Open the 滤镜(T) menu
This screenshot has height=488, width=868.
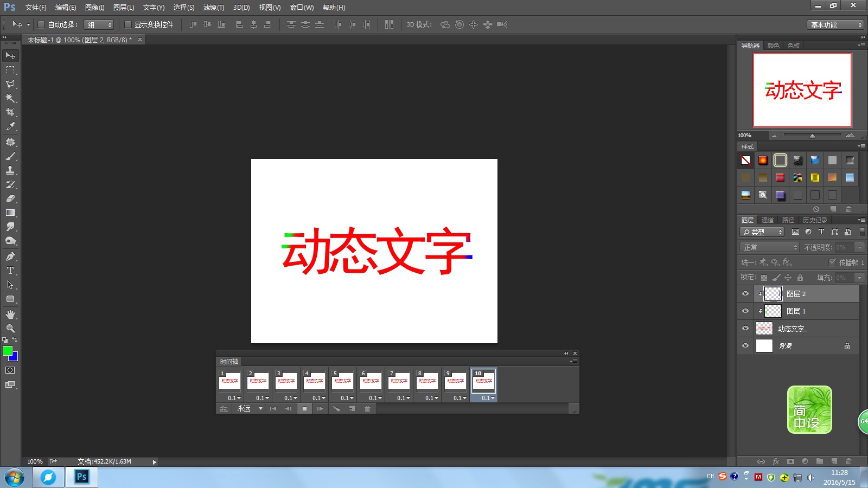[x=214, y=8]
